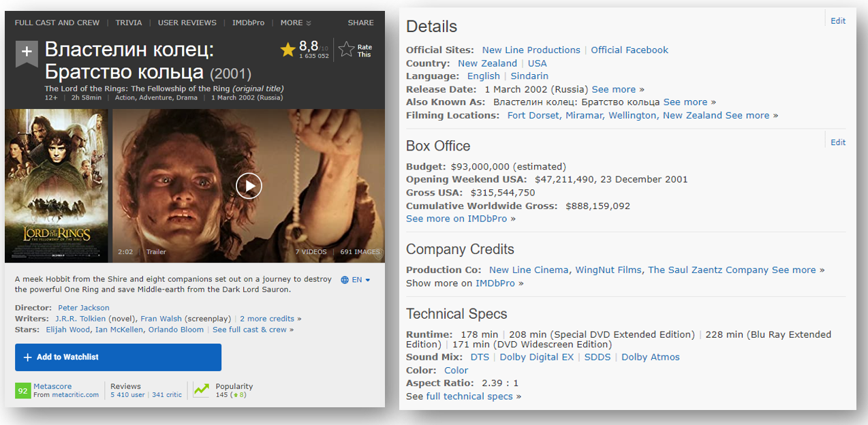The height and width of the screenshot is (425, 868).
Task: Click the green Metascore 92 badge
Action: click(22, 390)
